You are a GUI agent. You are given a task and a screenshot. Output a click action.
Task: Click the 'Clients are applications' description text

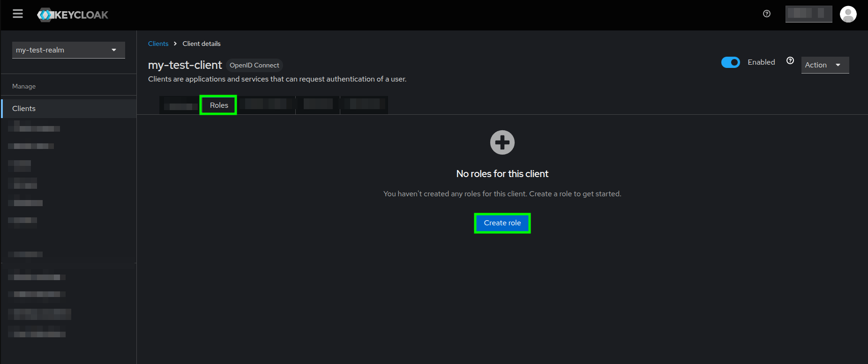(x=277, y=79)
